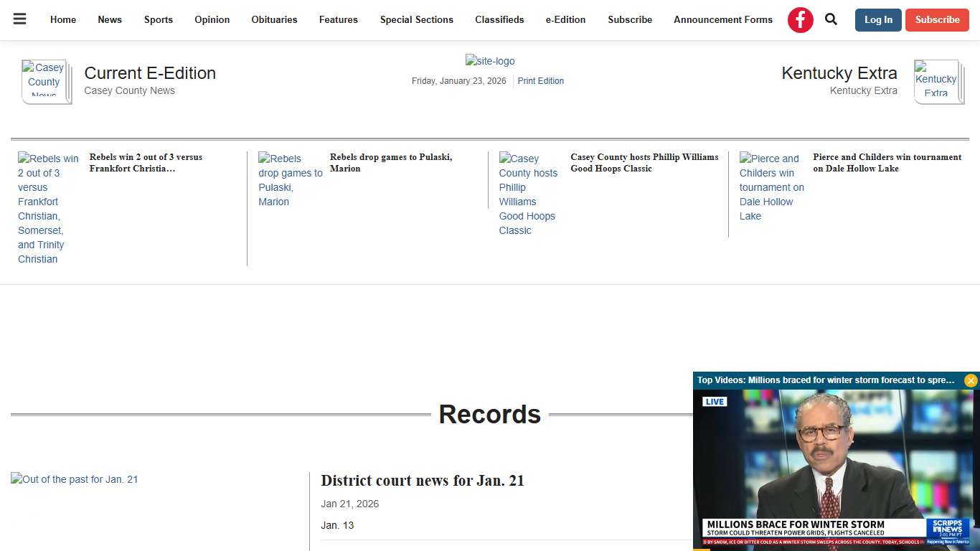Image resolution: width=980 pixels, height=551 pixels.
Task: Open Pierce and Childers tournament headline
Action: coord(887,163)
